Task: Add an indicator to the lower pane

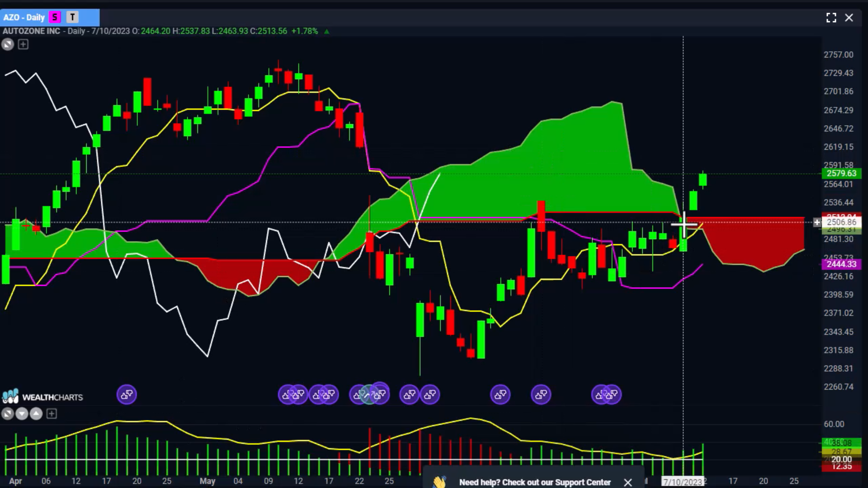Action: [52, 413]
